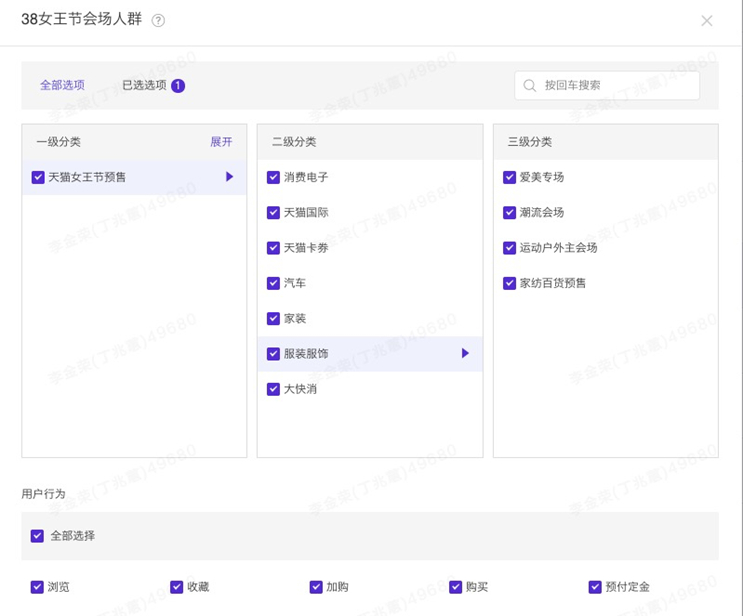The width and height of the screenshot is (743, 616).
Task: Toggle the 预付定金 behavior checkbox
Action: pyautogui.click(x=595, y=587)
